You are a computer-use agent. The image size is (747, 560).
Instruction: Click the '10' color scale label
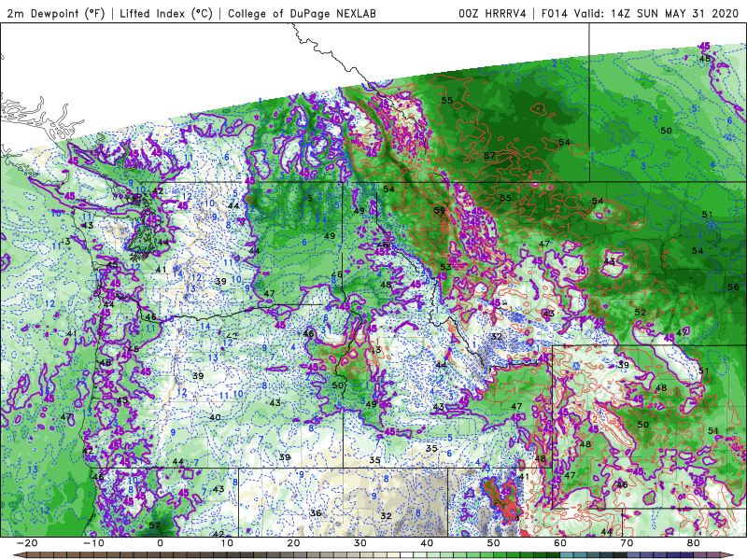tap(227, 543)
